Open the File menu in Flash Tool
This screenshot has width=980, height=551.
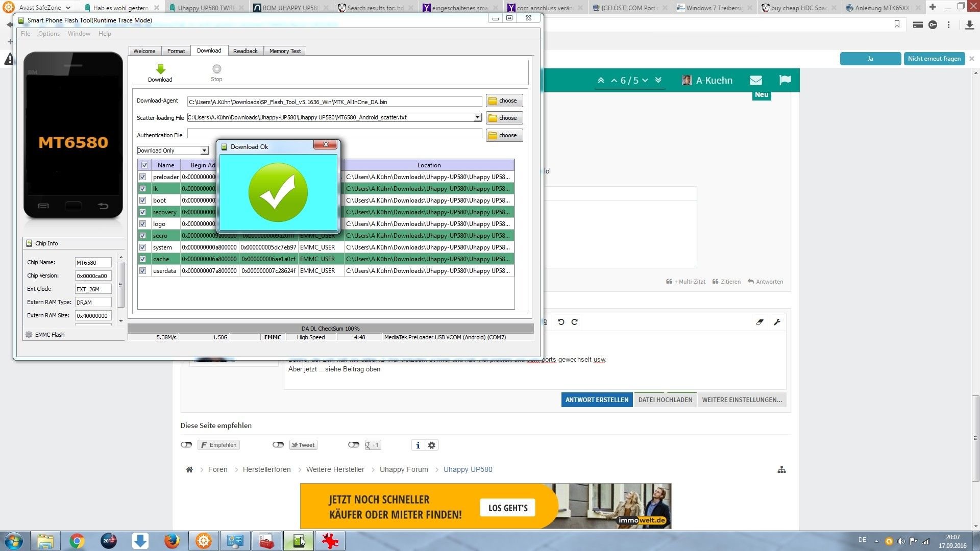[x=26, y=34]
